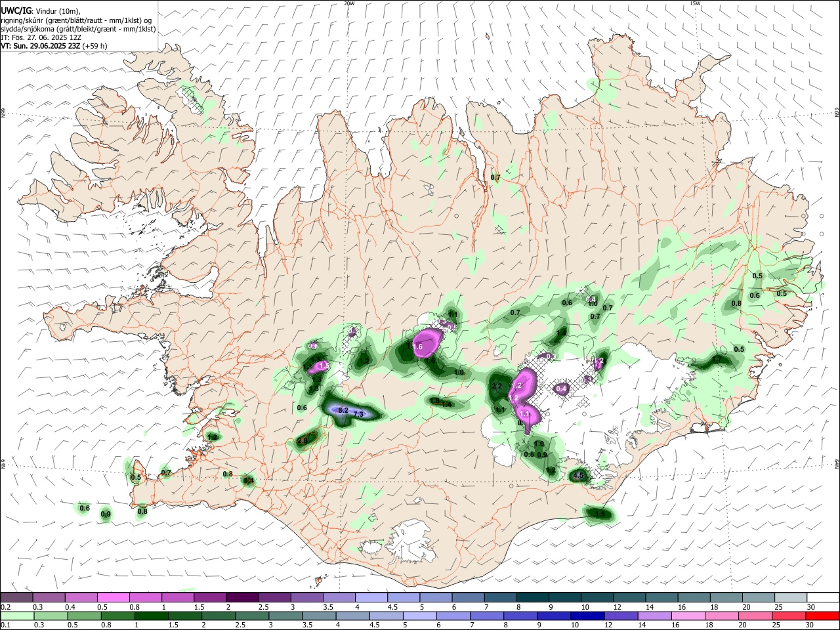Pick the bright red 30 swatch ending lower scale
840x630 pixels.
click(822, 616)
